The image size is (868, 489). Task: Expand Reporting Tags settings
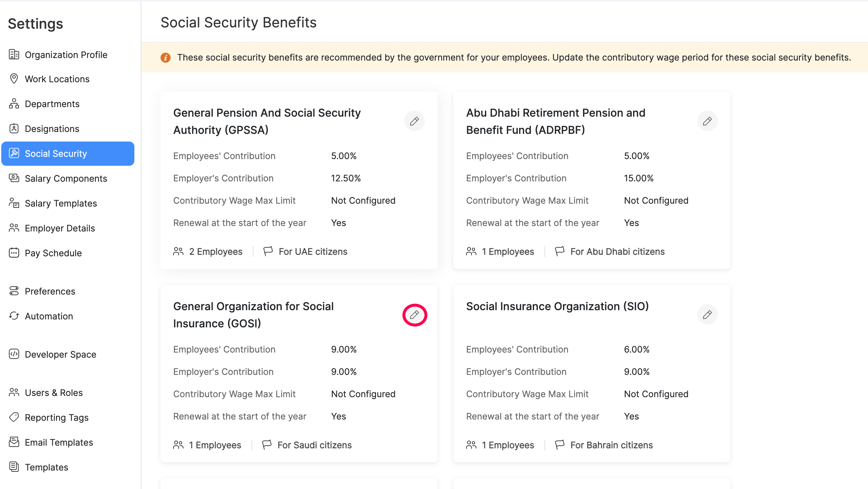56,417
